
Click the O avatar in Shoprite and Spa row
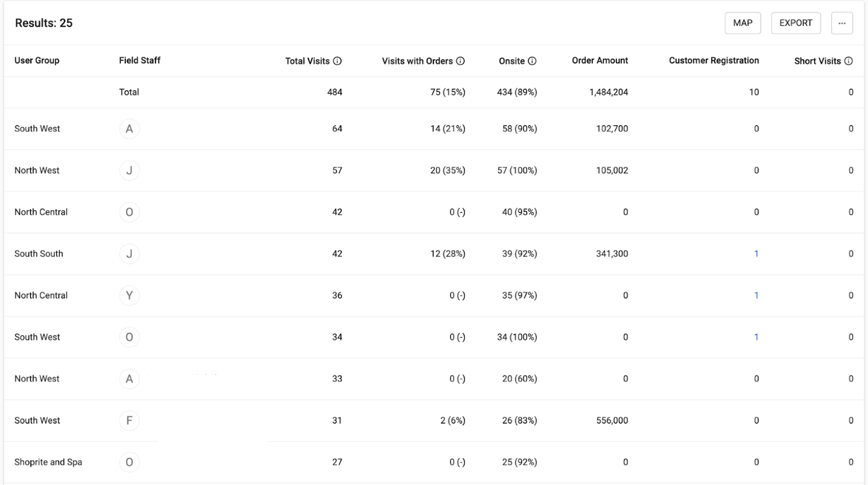point(129,462)
